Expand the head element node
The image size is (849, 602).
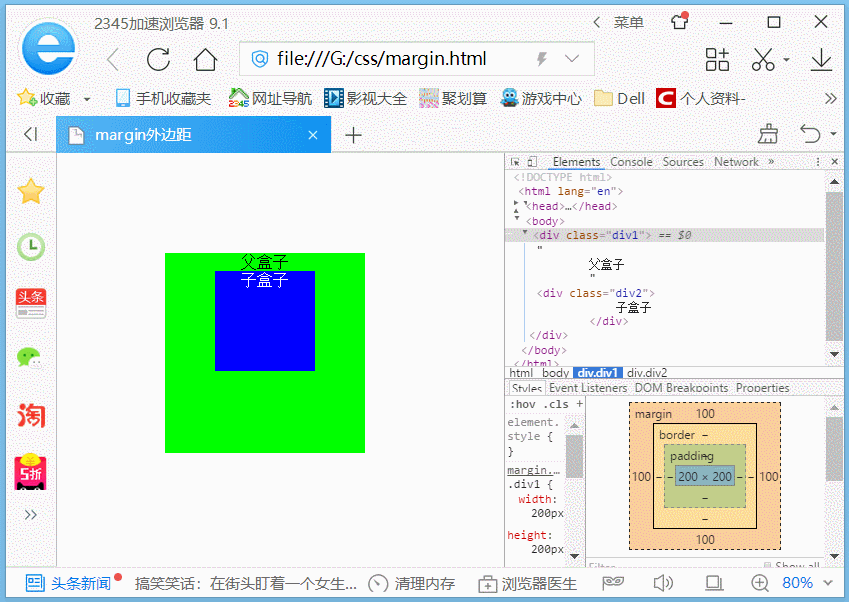click(x=516, y=203)
